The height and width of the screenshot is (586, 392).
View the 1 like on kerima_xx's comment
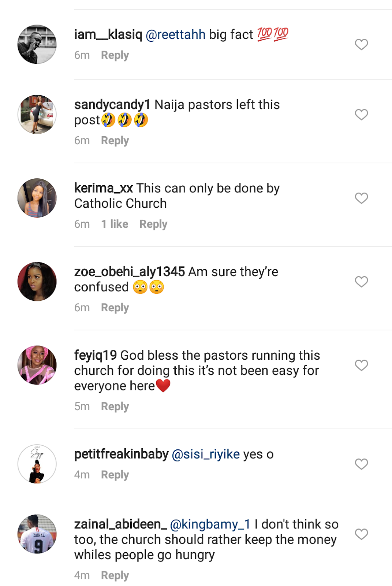point(115,224)
